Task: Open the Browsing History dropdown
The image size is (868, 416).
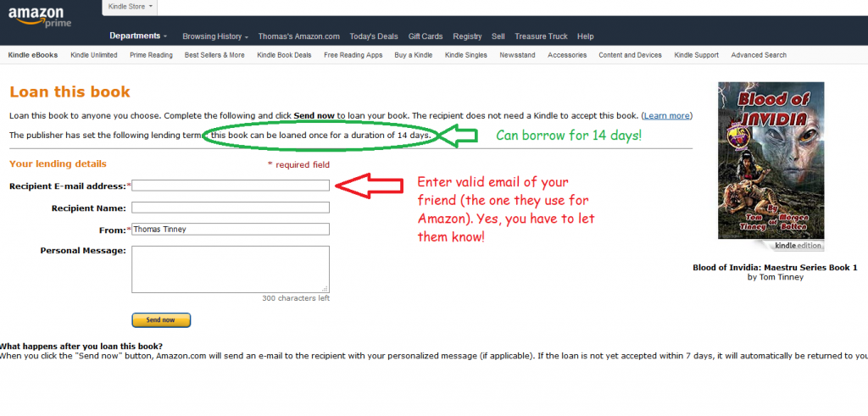Action: click(215, 36)
